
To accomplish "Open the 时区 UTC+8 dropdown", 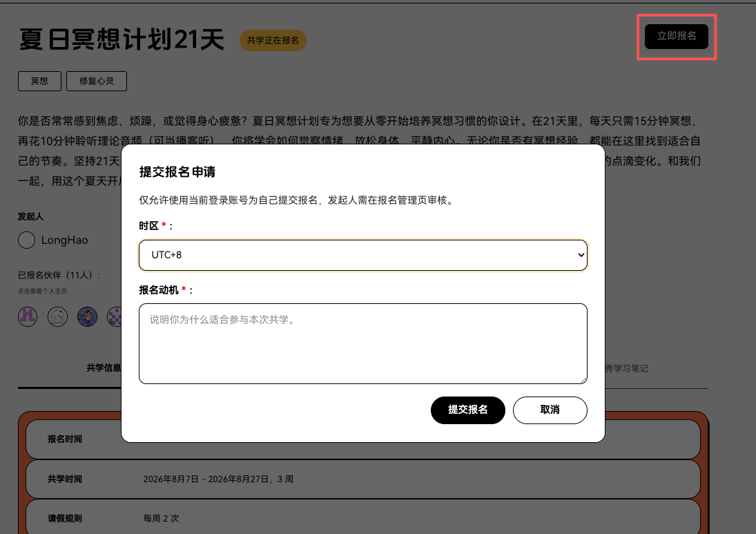I will (362, 255).
